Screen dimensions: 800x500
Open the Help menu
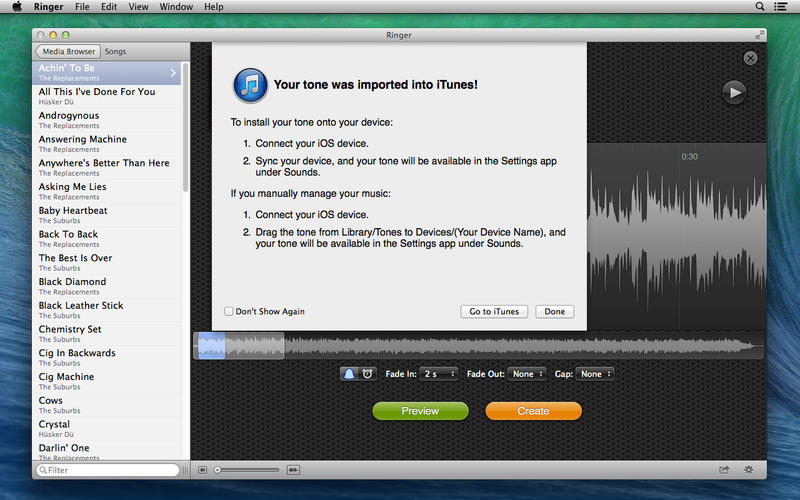214,7
